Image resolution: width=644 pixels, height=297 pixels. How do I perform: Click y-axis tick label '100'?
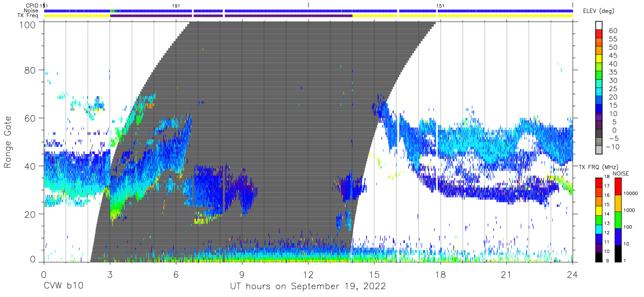(27, 24)
